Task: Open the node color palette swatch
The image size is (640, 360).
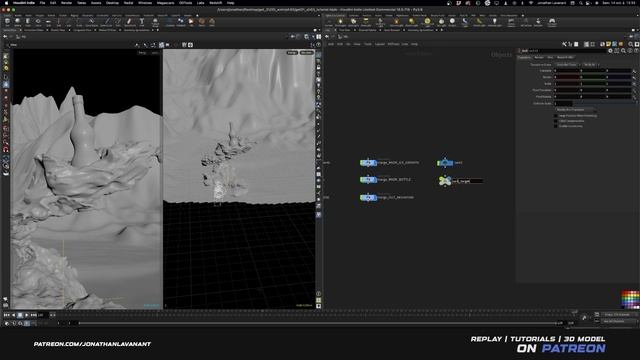Action: [x=630, y=300]
